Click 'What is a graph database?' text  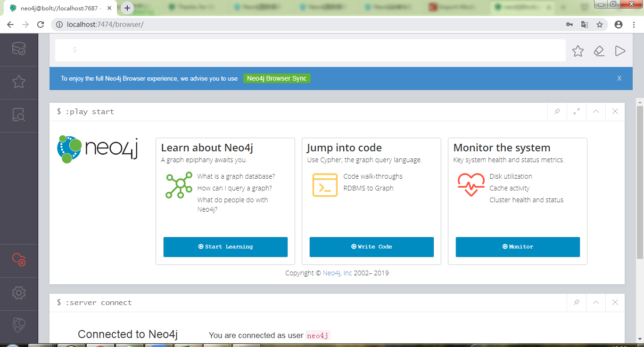pyautogui.click(x=236, y=176)
